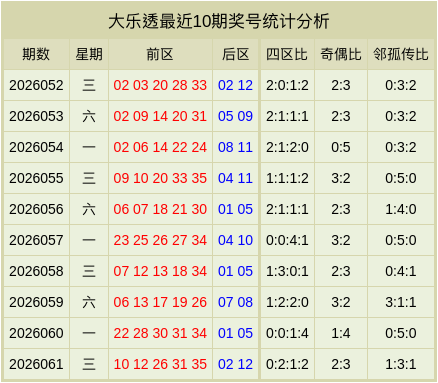Click neighbor ratio 3:1:1
Image resolution: width=438 pixels, height=383 pixels.
click(401, 302)
